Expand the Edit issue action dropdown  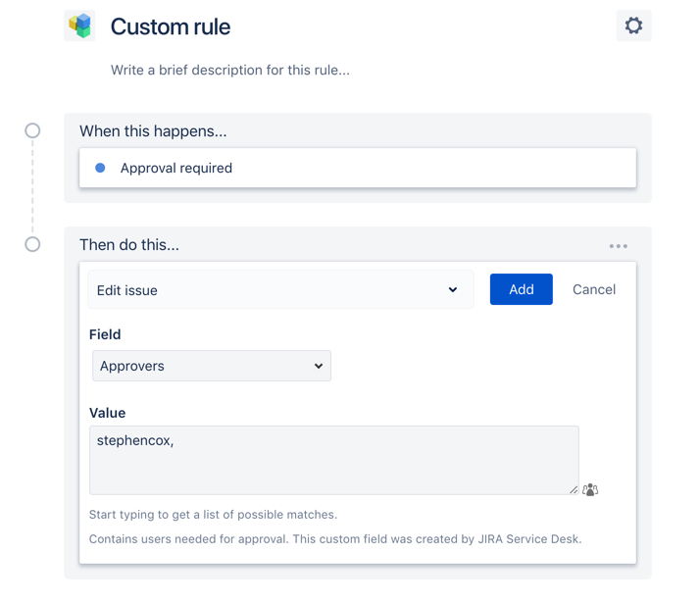click(280, 290)
